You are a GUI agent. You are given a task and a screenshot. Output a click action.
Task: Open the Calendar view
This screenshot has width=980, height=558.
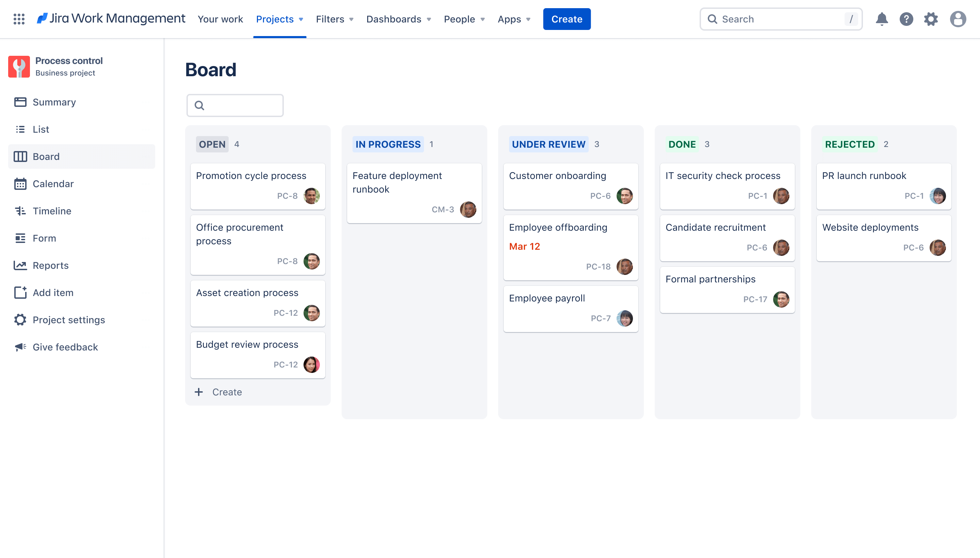(52, 183)
